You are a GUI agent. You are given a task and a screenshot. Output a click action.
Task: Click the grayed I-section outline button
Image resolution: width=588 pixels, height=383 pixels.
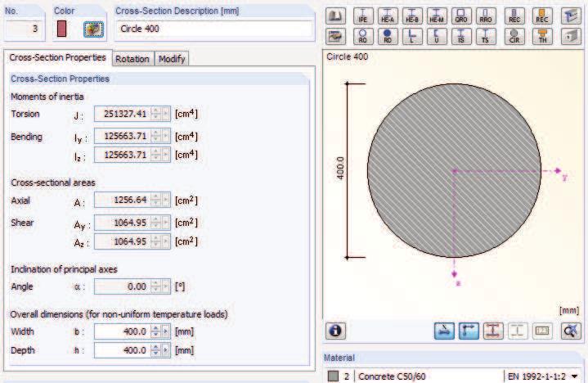click(518, 331)
